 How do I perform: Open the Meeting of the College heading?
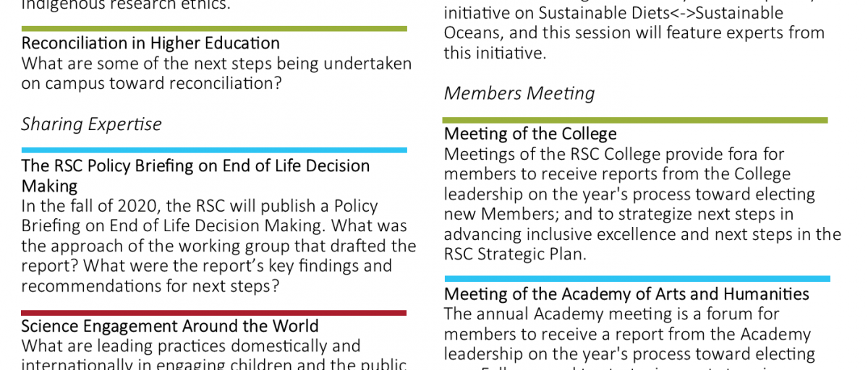[530, 134]
